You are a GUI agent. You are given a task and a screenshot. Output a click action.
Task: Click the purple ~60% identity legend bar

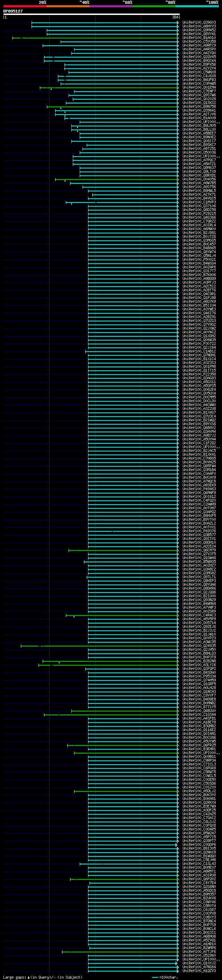coord(111,7)
